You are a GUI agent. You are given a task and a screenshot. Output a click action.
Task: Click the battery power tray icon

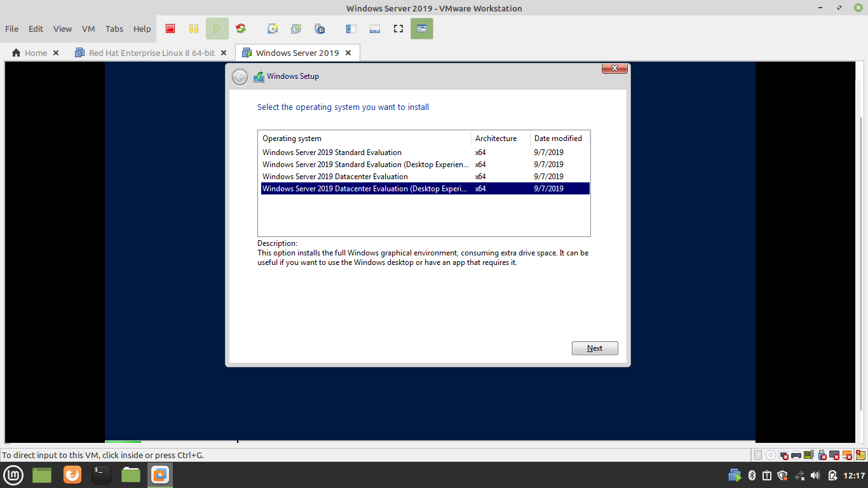(x=832, y=475)
